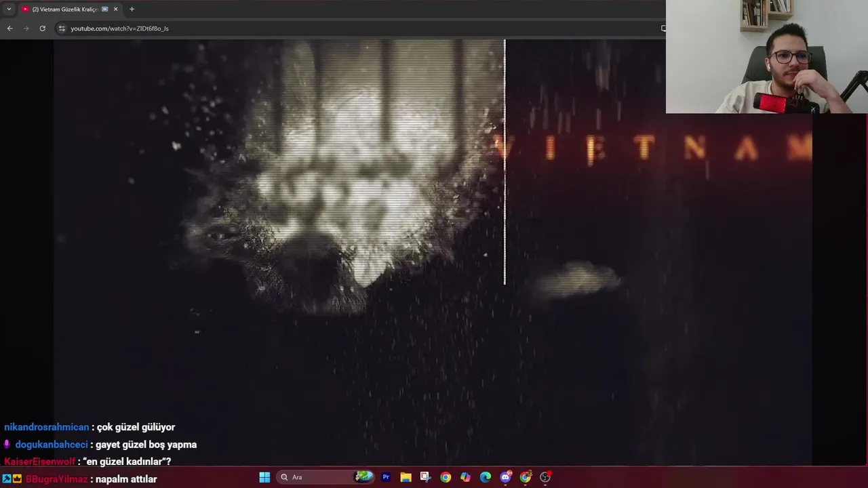Close the Vietnam Güzellik tab
Image resolution: width=868 pixels, height=488 pixels.
pos(115,9)
